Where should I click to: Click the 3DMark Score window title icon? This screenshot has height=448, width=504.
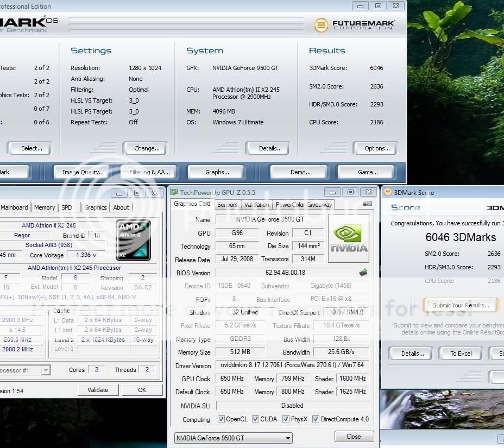(x=388, y=192)
